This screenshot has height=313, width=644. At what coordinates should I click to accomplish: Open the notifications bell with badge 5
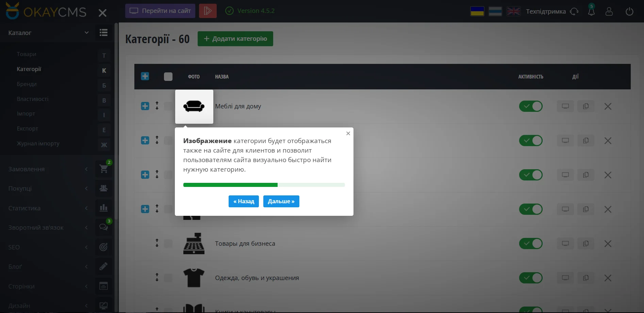click(x=592, y=11)
